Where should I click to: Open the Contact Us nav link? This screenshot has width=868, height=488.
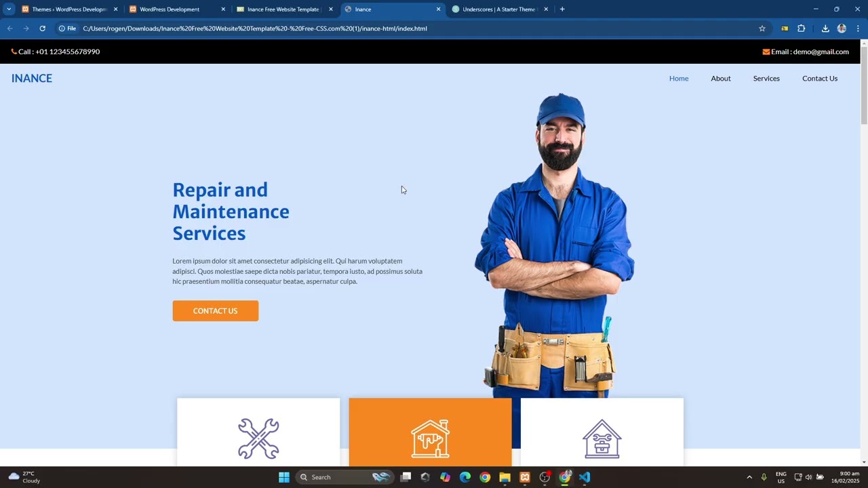pyautogui.click(x=820, y=79)
